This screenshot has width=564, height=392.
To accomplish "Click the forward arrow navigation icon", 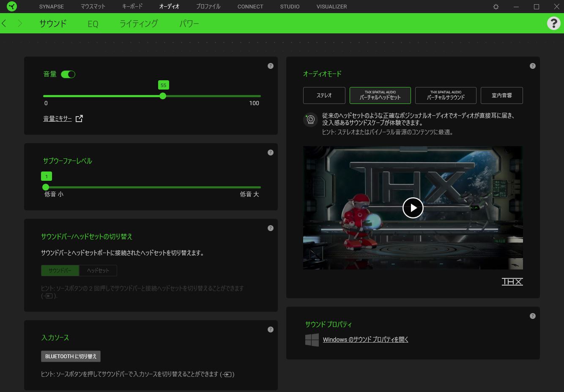I will [19, 23].
